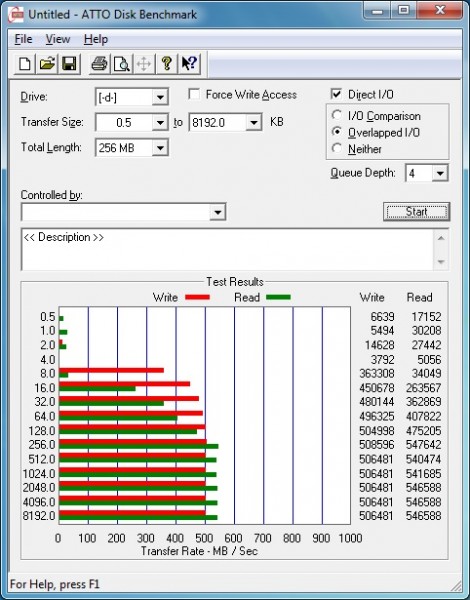Print results using the printer icon
This screenshot has height=600, width=470.
point(99,64)
